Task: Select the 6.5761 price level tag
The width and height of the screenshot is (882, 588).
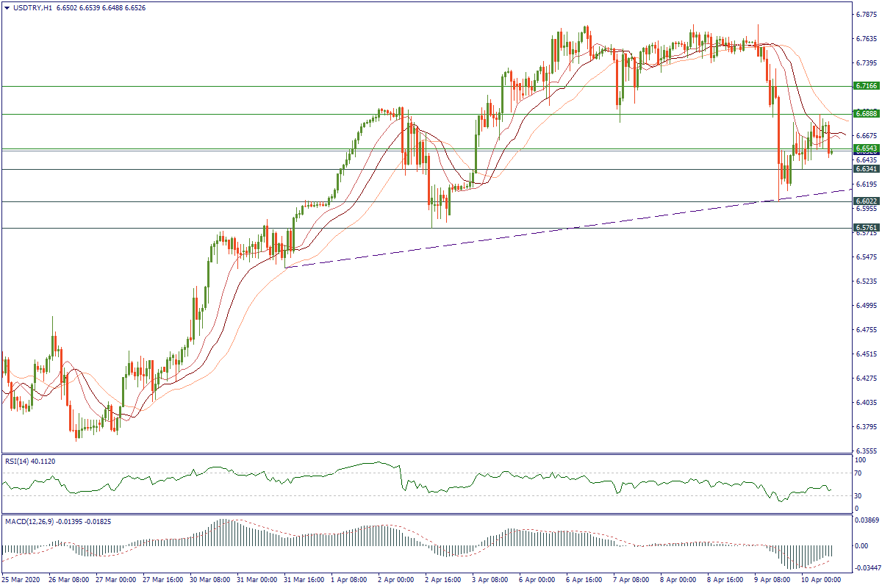Action: (866, 228)
